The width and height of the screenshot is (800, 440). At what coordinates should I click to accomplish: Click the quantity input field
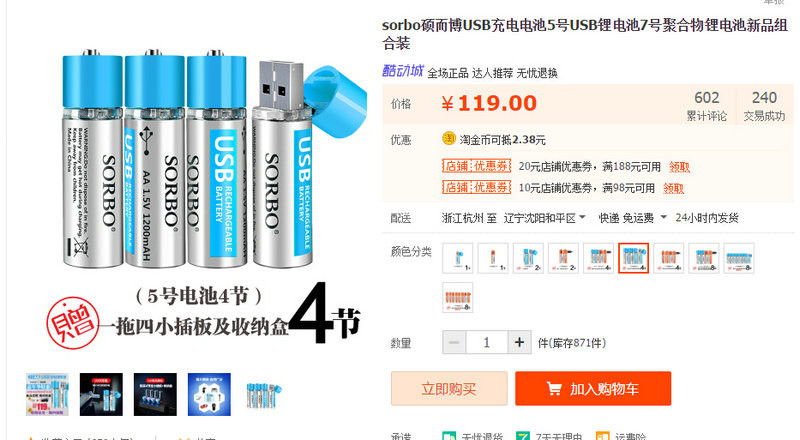pyautogui.click(x=487, y=343)
